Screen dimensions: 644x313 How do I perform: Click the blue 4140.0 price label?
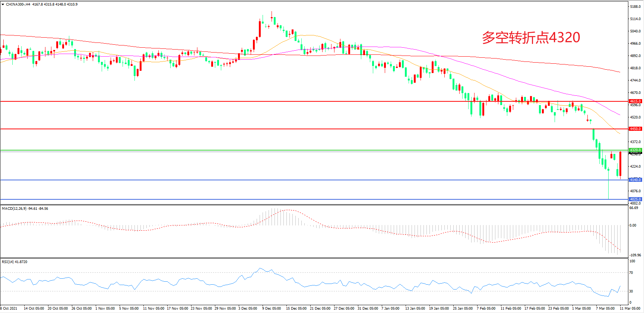point(635,180)
